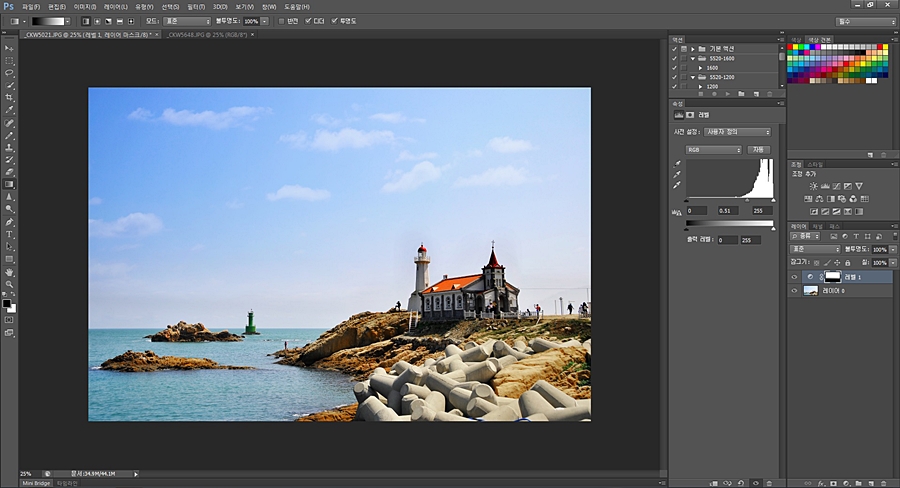Click the 자동 (Auto) levels button
The image size is (900, 488).
coord(759,149)
